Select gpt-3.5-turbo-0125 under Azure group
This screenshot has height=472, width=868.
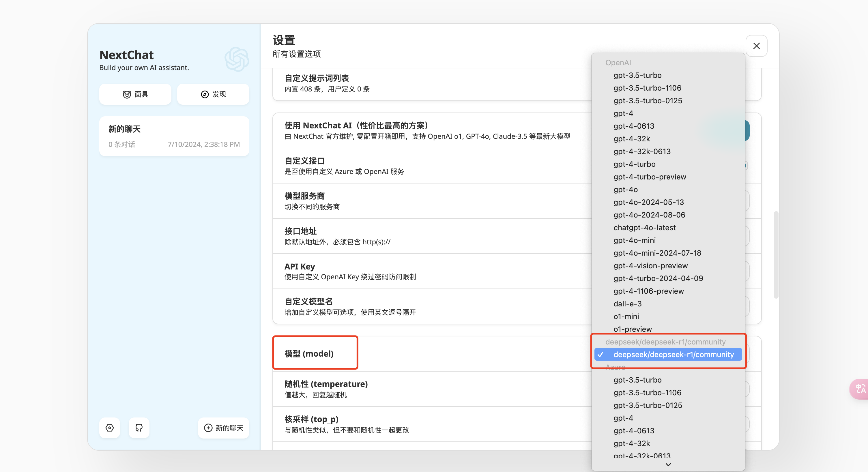668,405
